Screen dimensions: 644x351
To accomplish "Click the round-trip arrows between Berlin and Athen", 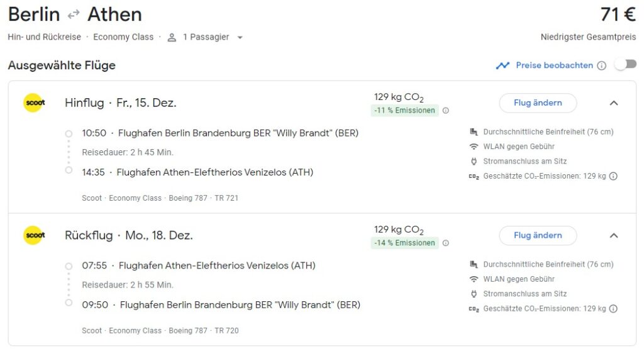I will [x=74, y=14].
